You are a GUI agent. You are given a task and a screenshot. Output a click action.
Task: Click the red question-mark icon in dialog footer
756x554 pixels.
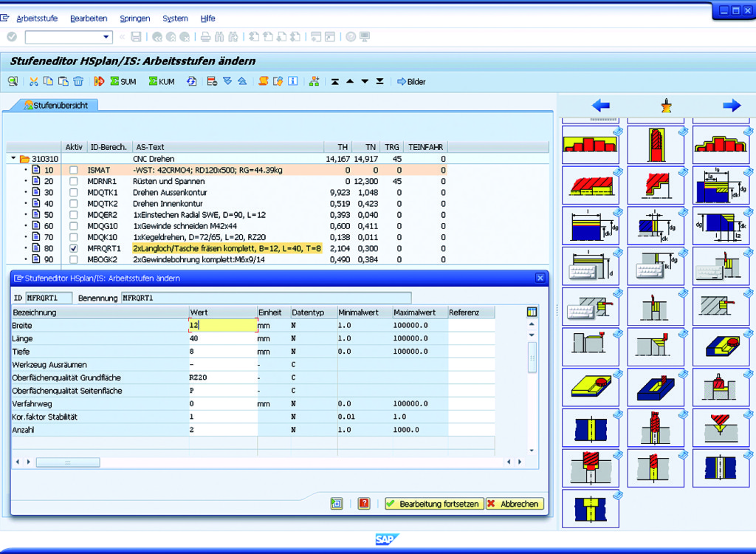click(x=364, y=503)
